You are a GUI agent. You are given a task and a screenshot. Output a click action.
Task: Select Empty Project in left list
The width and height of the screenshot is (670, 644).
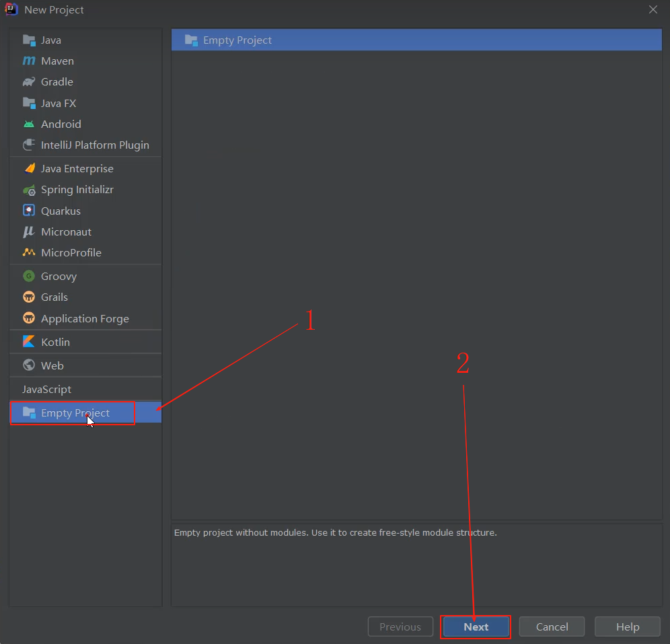pyautogui.click(x=85, y=413)
